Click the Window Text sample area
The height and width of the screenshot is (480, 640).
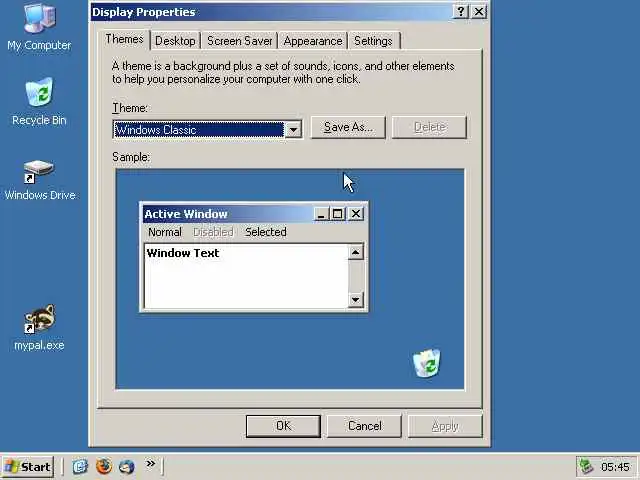(247, 276)
